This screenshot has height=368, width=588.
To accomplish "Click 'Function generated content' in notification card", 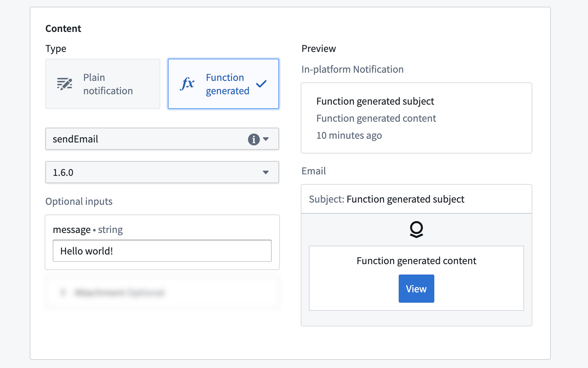I will 376,118.
